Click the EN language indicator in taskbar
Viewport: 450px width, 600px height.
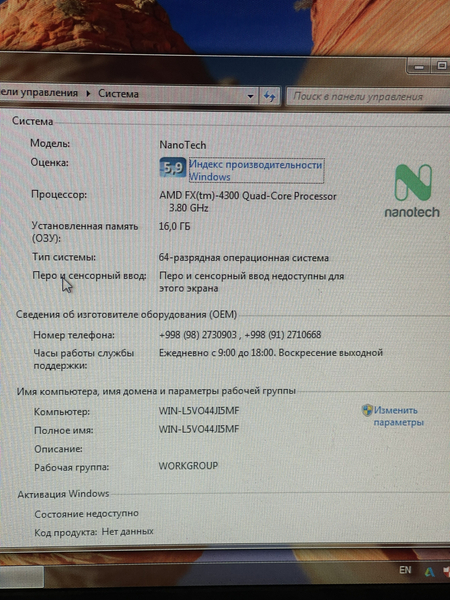coord(405,570)
